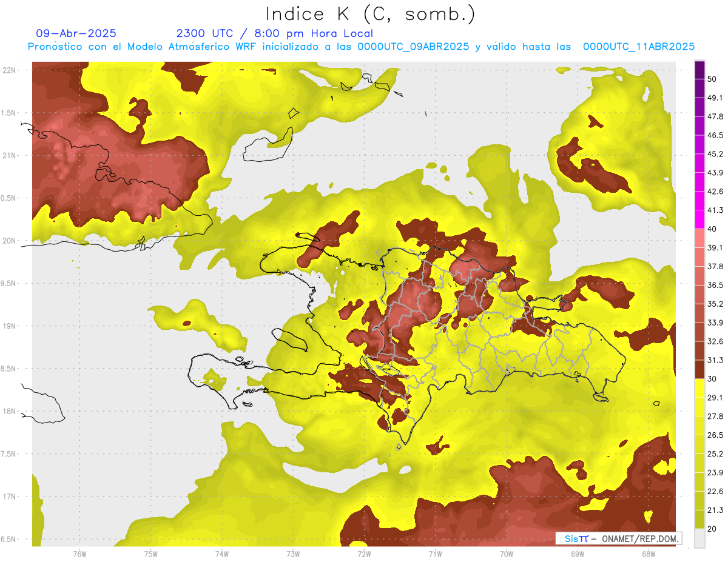Click '2300 UTC / 8:00 pm Hora Local'
This screenshot has width=728, height=562.
[x=275, y=33]
